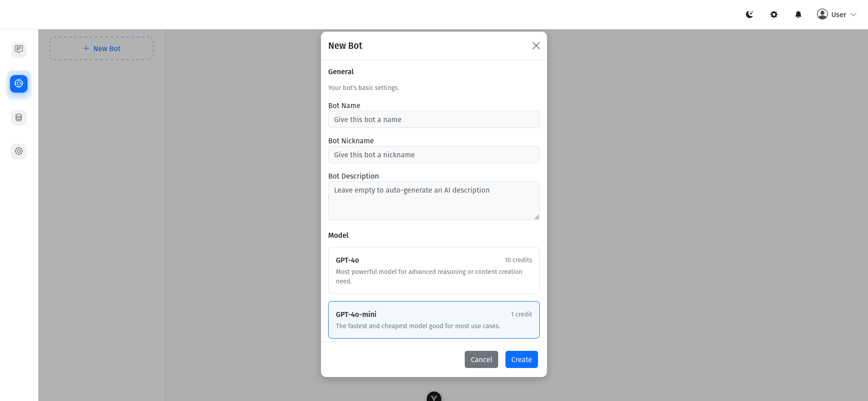Focus the Bot Name field
Viewport: 868px width, 401px height.
click(434, 119)
